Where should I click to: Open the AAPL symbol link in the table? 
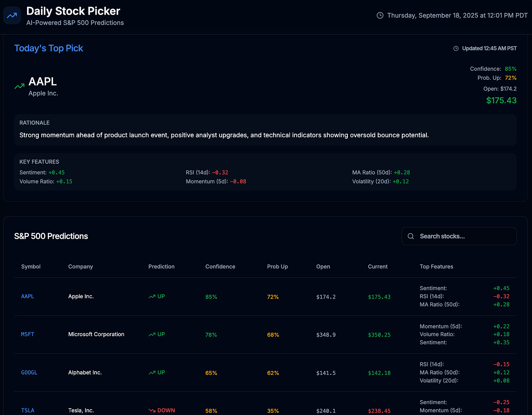(x=28, y=296)
